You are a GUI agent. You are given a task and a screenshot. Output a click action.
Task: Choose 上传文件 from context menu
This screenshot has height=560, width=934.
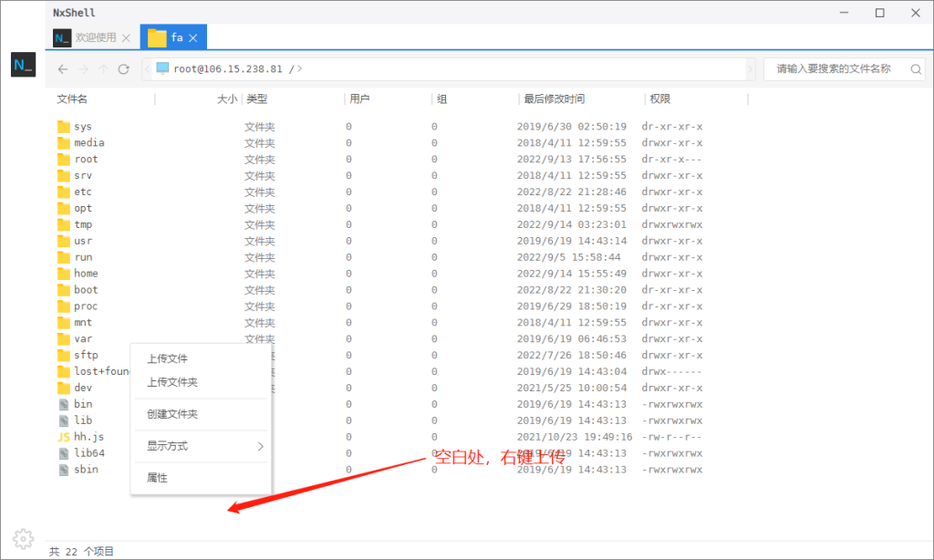(x=167, y=359)
